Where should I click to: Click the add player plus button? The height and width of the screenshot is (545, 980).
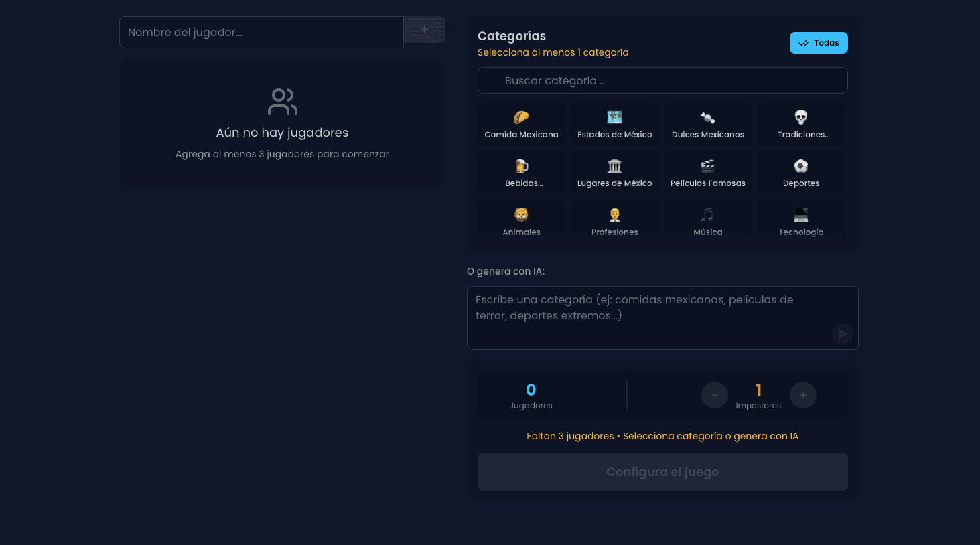[x=425, y=29]
